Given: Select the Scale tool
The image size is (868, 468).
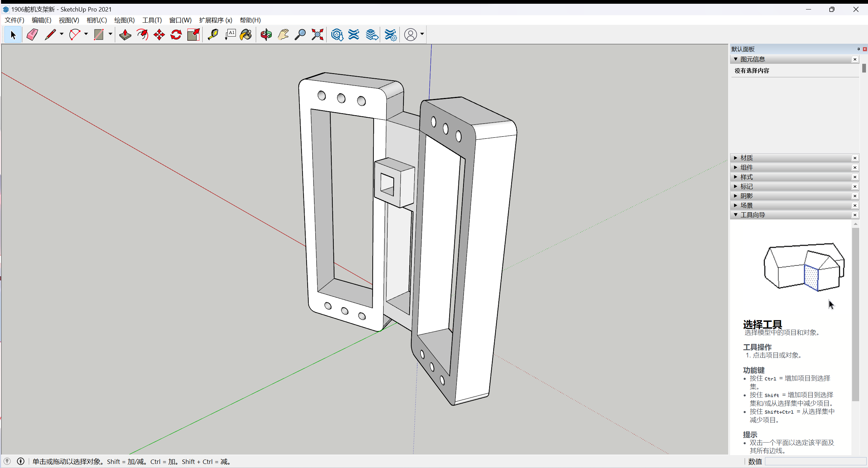Looking at the screenshot, I should tap(193, 35).
